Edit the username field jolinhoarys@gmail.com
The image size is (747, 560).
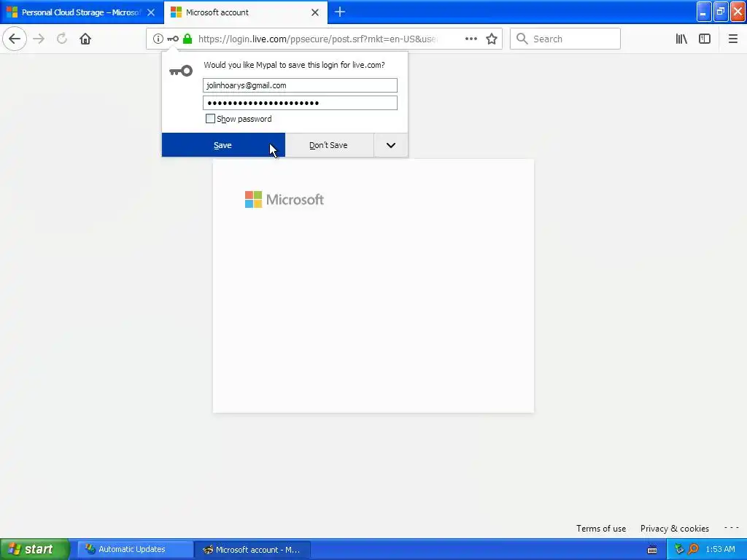click(300, 85)
